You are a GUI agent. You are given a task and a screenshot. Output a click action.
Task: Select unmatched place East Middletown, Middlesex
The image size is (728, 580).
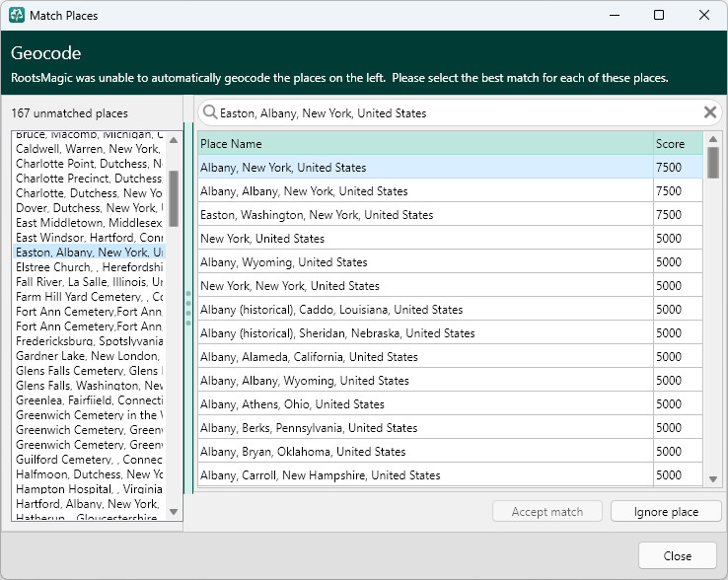pos(89,223)
